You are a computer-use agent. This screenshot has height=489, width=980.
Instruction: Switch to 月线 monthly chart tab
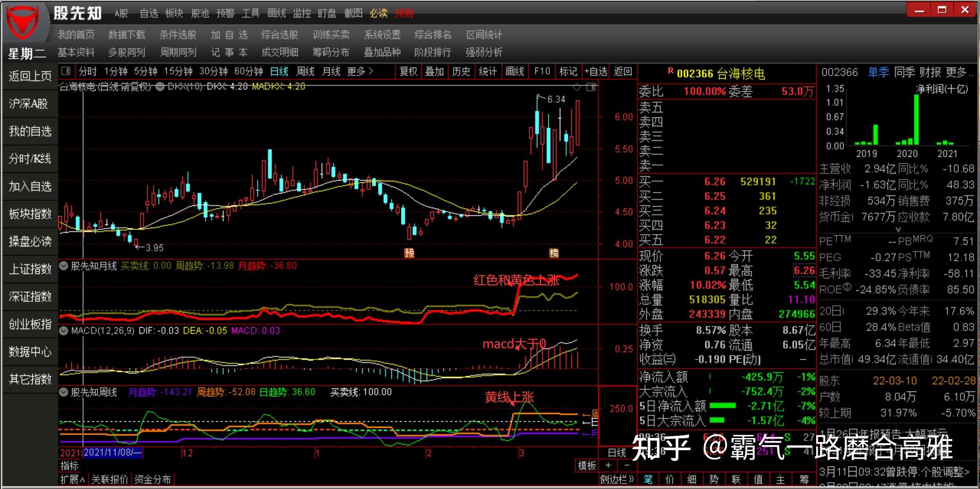click(331, 71)
